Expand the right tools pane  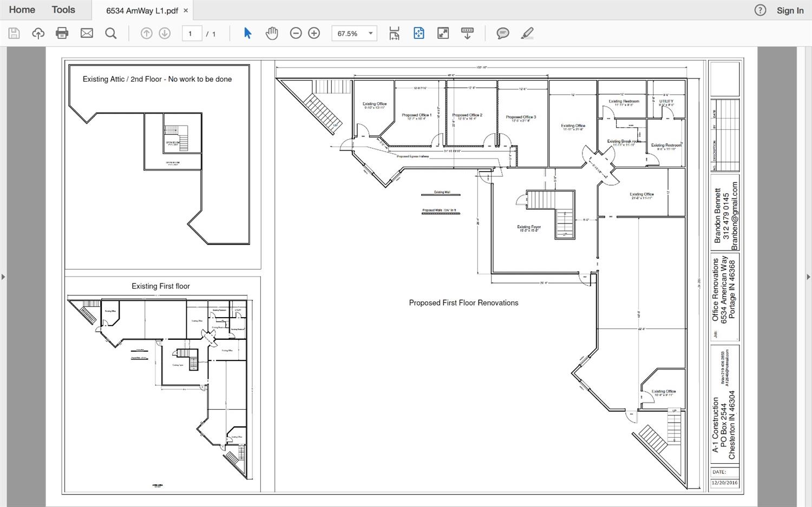click(x=808, y=277)
